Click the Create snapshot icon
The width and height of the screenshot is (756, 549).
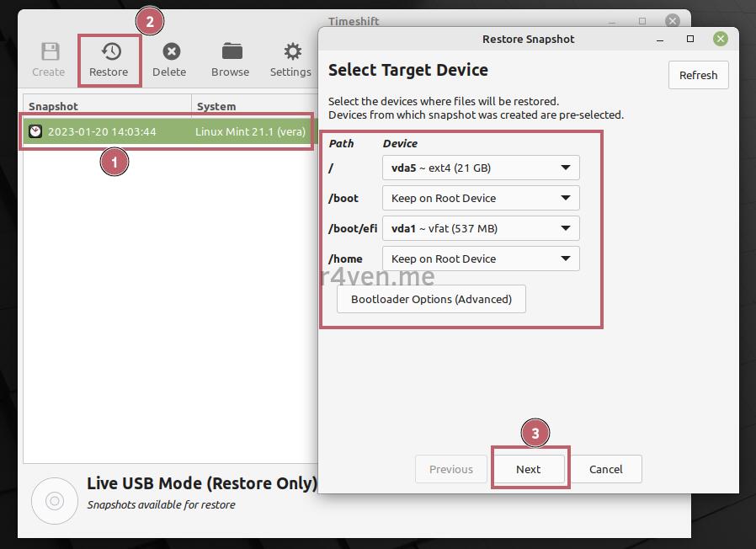tap(49, 52)
